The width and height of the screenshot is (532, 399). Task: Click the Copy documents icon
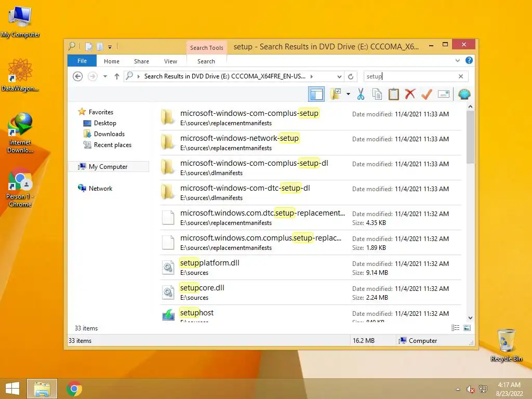[377, 94]
